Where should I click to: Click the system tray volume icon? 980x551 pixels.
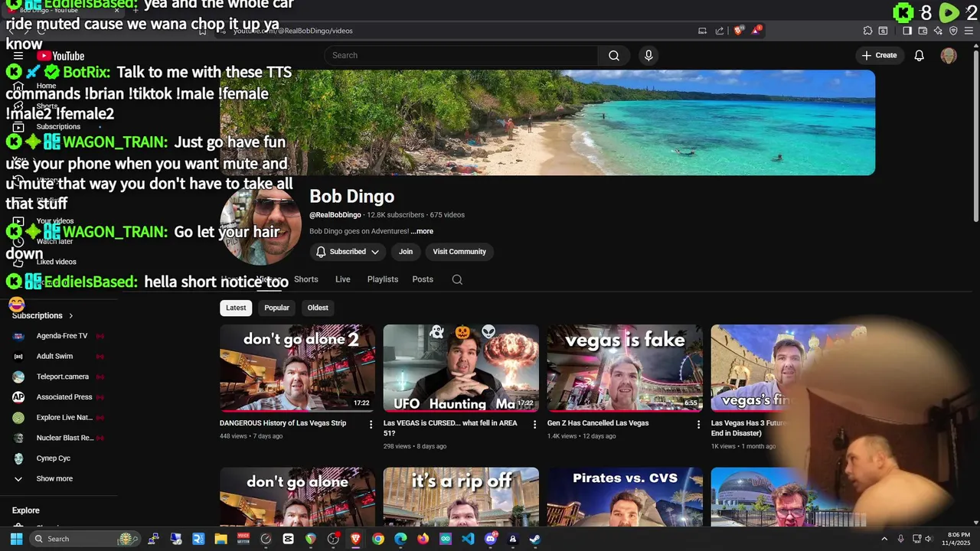pyautogui.click(x=928, y=539)
